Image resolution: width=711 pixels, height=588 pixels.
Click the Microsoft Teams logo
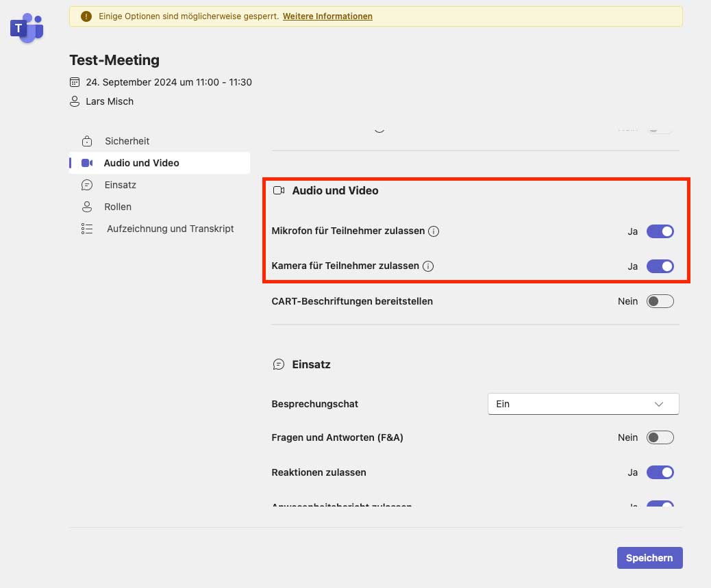pyautogui.click(x=27, y=28)
